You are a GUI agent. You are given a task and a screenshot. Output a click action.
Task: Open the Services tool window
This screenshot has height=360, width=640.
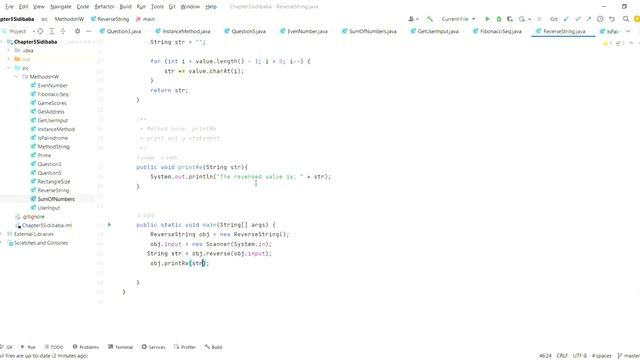tap(153, 347)
